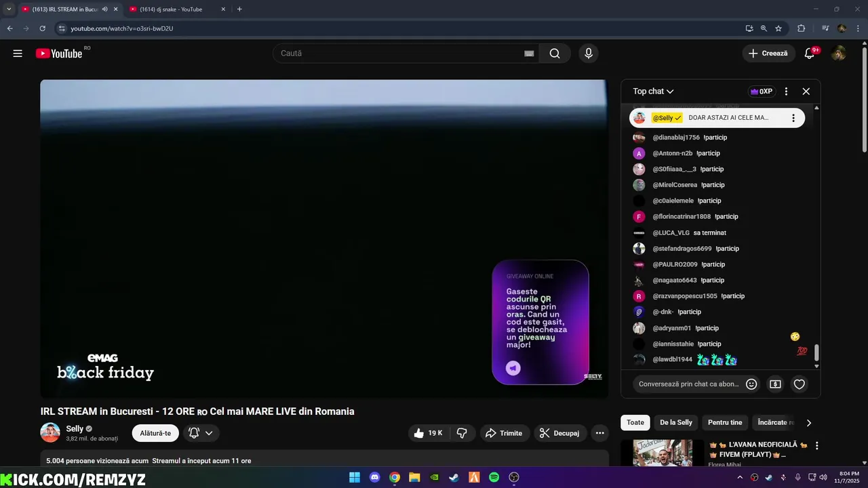Screen dimensions: 868x488
Task: Open Chrome tab search dropdown
Action: [x=9, y=9]
